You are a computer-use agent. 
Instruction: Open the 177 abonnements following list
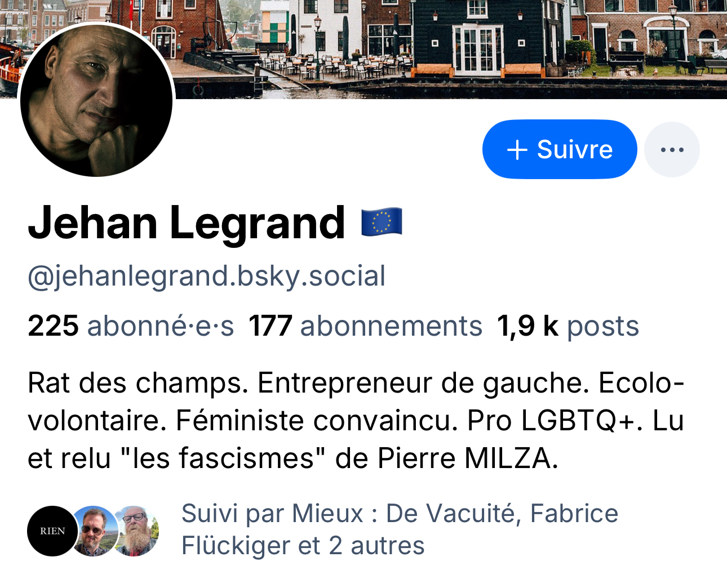(365, 326)
